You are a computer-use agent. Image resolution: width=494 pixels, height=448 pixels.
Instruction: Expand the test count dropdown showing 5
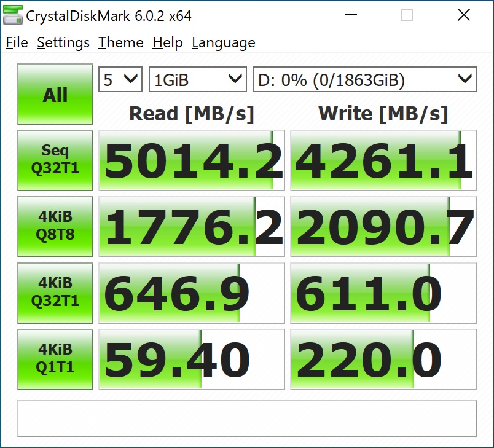[120, 79]
